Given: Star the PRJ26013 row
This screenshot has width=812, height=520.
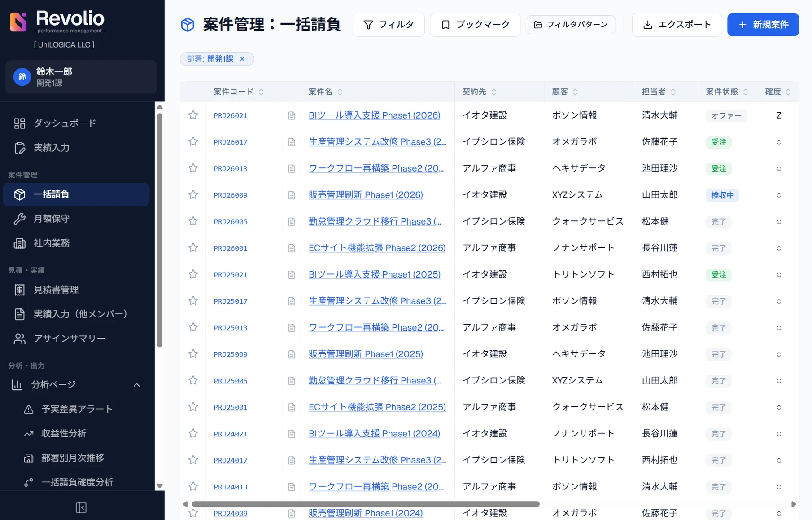Looking at the screenshot, I should [x=193, y=168].
